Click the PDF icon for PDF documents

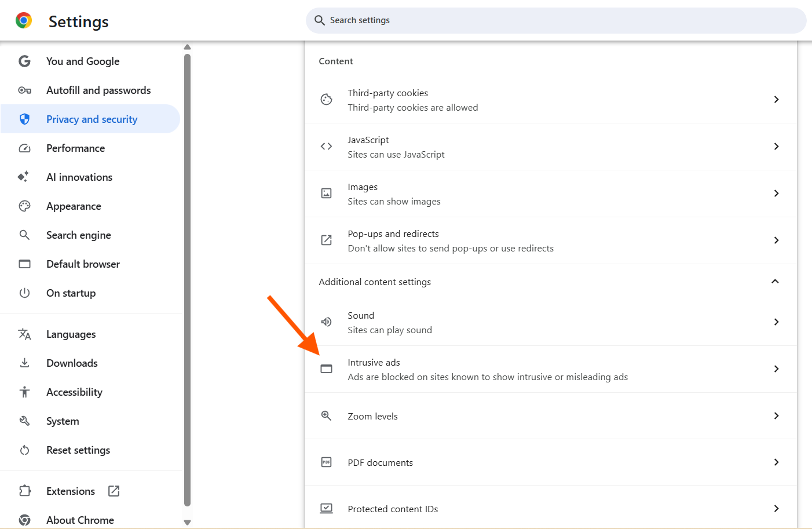click(327, 462)
